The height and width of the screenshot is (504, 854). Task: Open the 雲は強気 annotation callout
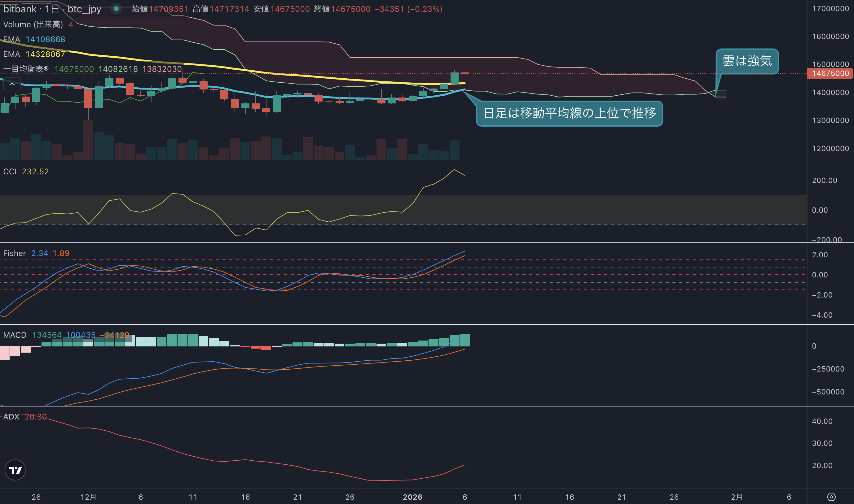tap(747, 61)
